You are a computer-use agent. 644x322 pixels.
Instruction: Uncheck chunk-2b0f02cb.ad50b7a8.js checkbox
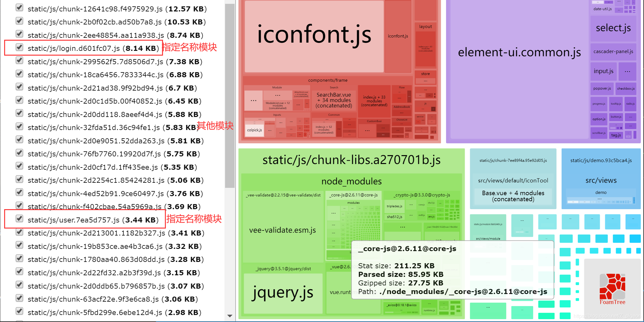tap(19, 21)
